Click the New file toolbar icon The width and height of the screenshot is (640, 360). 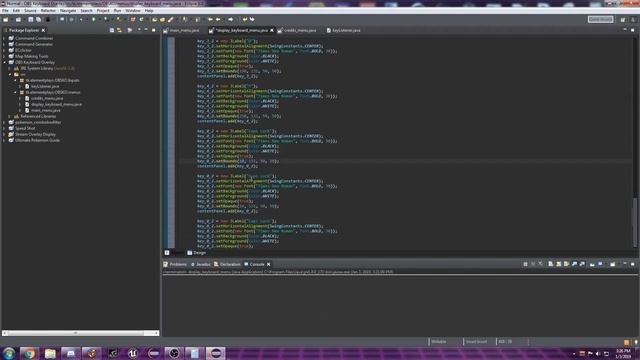tap(6, 20)
